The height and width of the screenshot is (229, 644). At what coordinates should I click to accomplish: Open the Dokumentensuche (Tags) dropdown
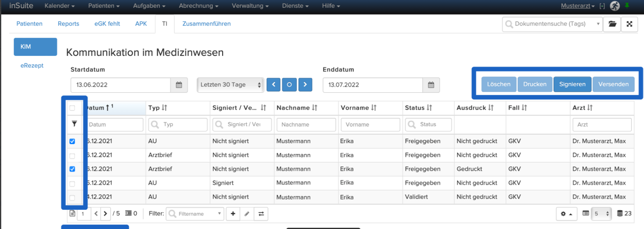click(552, 24)
